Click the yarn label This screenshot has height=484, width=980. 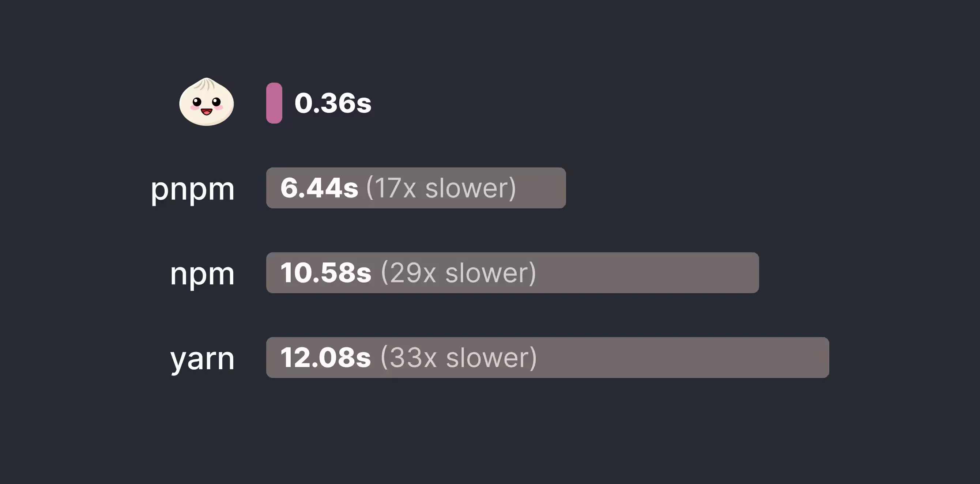tap(202, 359)
